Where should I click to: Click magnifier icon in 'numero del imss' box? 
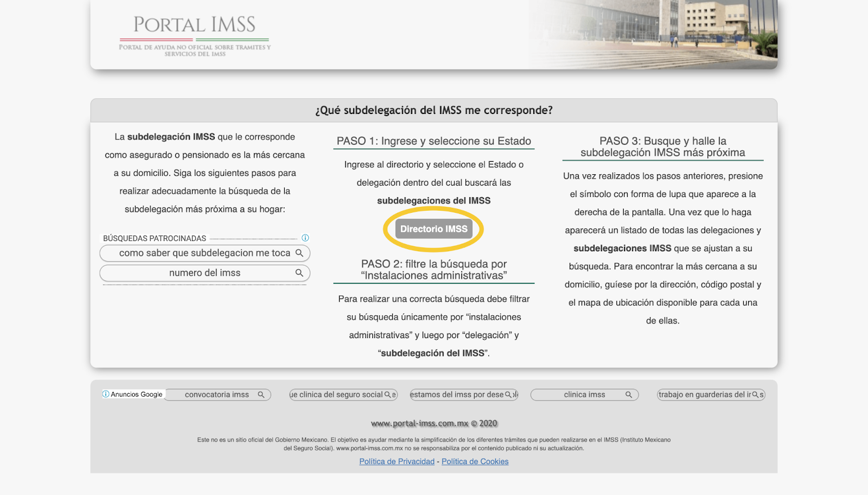click(299, 273)
